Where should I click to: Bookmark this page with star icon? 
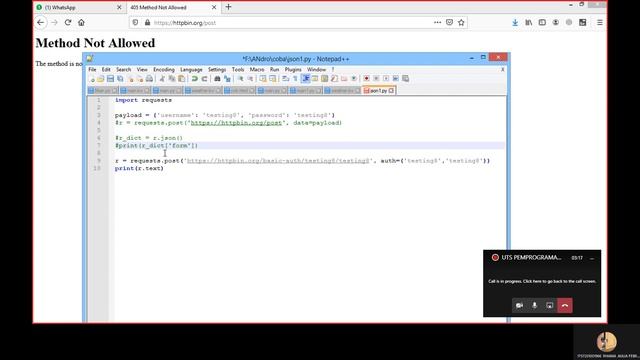click(461, 22)
